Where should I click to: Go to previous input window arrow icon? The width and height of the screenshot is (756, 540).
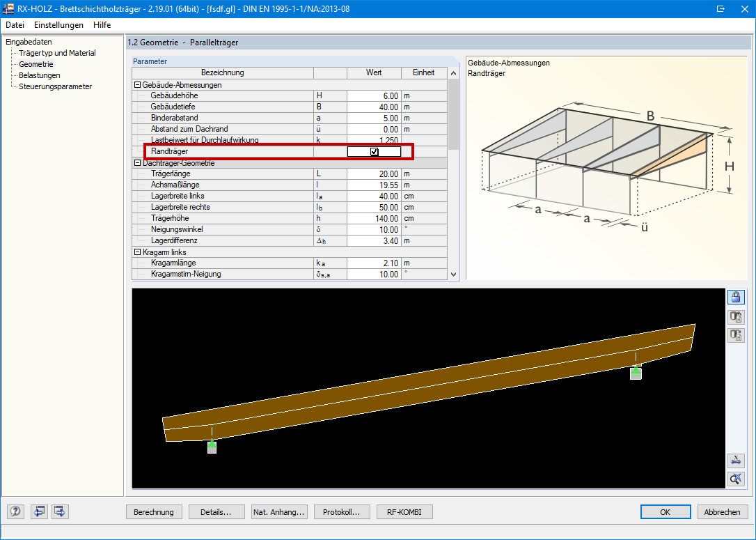(x=39, y=511)
